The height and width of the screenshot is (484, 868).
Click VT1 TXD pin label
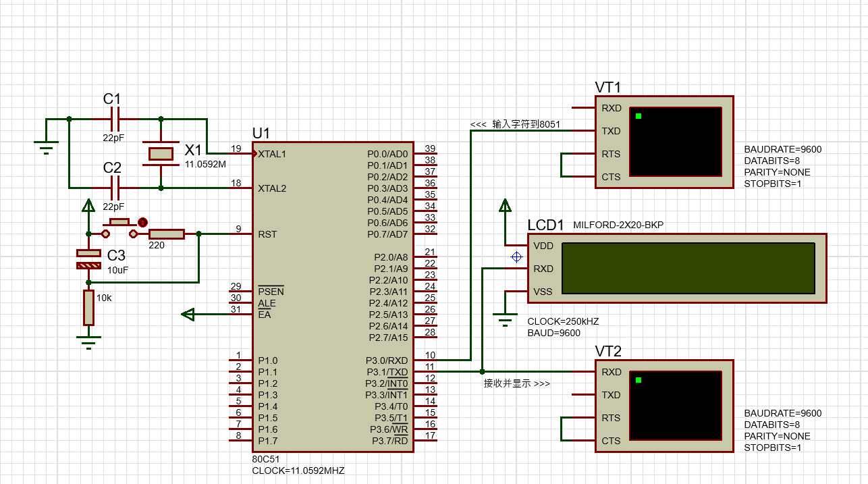click(x=612, y=131)
